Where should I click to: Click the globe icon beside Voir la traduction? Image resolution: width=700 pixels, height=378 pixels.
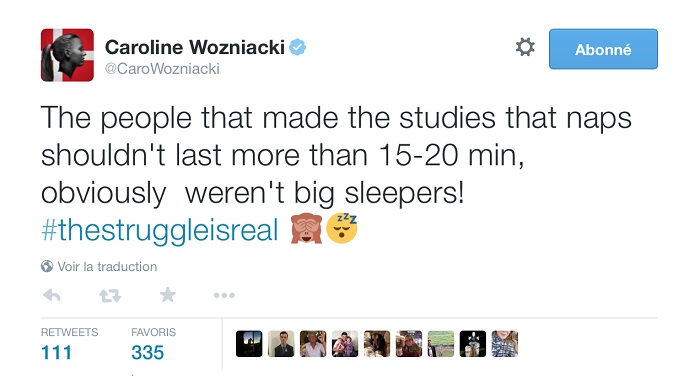pos(47,266)
